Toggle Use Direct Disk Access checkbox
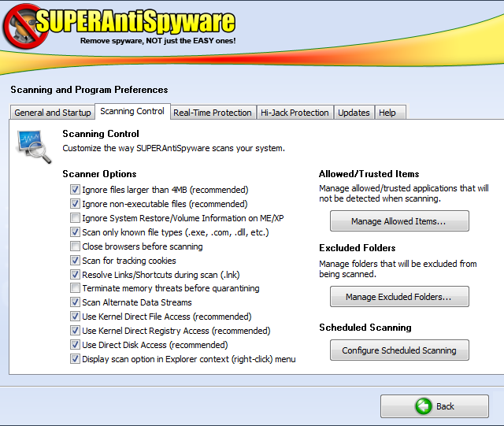The image size is (504, 426). (x=75, y=345)
